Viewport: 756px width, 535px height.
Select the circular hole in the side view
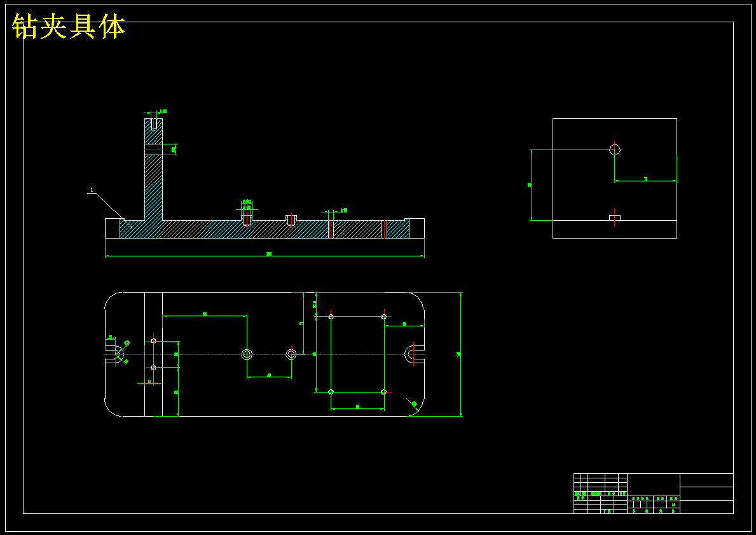[x=615, y=149]
